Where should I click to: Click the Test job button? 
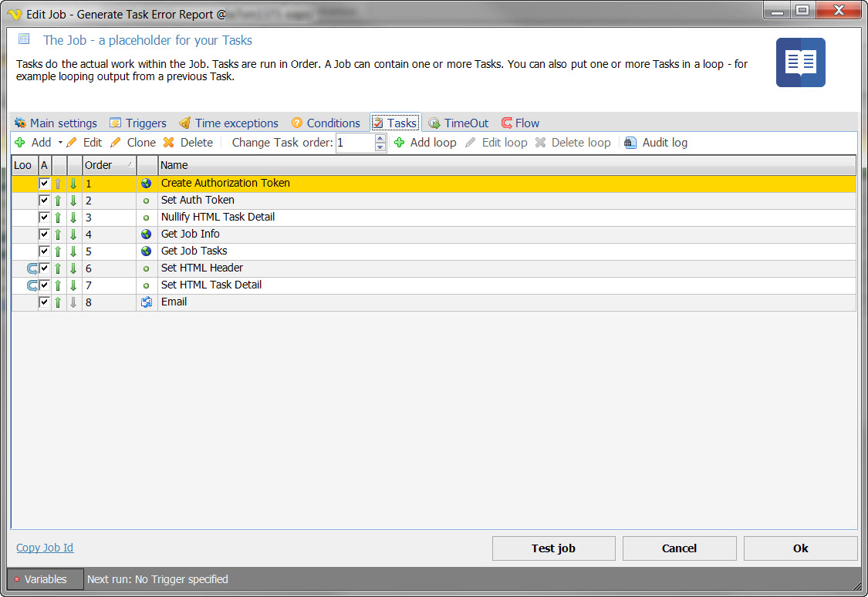pos(553,548)
